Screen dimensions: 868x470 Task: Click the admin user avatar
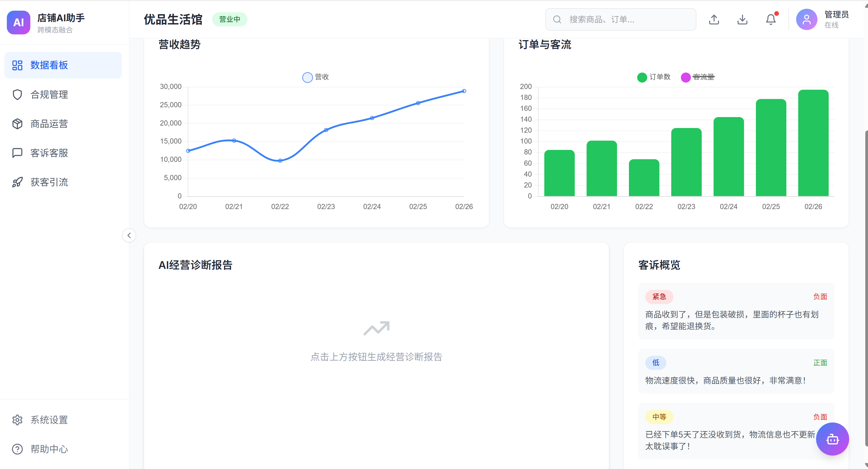click(806, 20)
